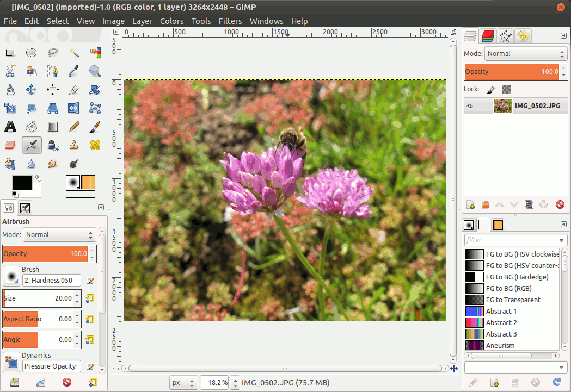The image size is (571, 392).
Task: Toggle the lock alpha channel option
Action: (506, 89)
